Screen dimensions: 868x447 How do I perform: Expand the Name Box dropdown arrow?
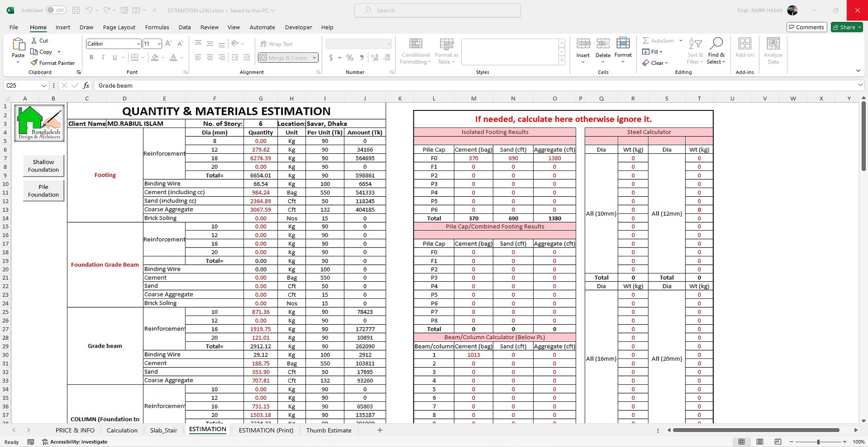pos(44,85)
